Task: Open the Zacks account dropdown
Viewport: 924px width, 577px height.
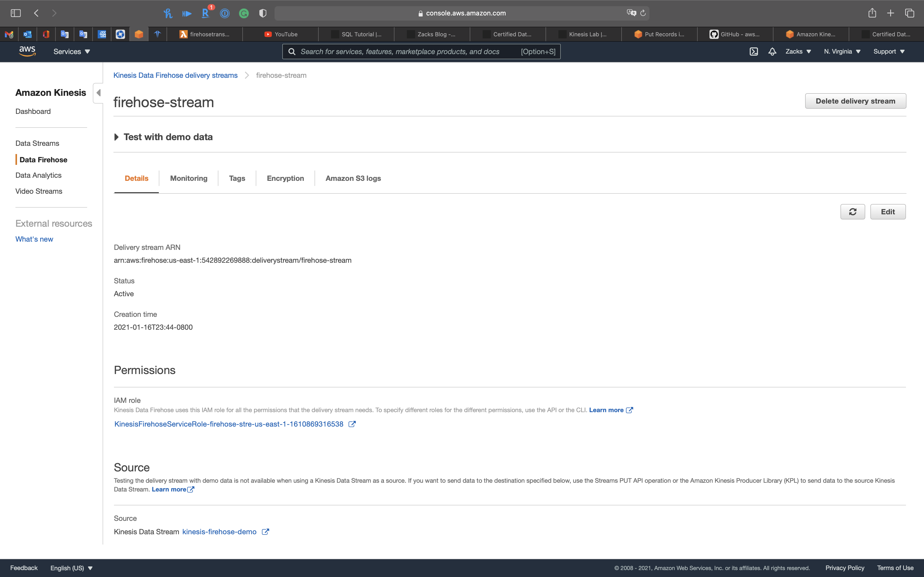Action: click(798, 52)
